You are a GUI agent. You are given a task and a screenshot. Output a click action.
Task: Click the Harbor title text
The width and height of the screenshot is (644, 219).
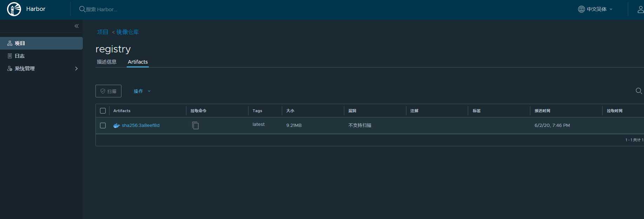[36, 9]
